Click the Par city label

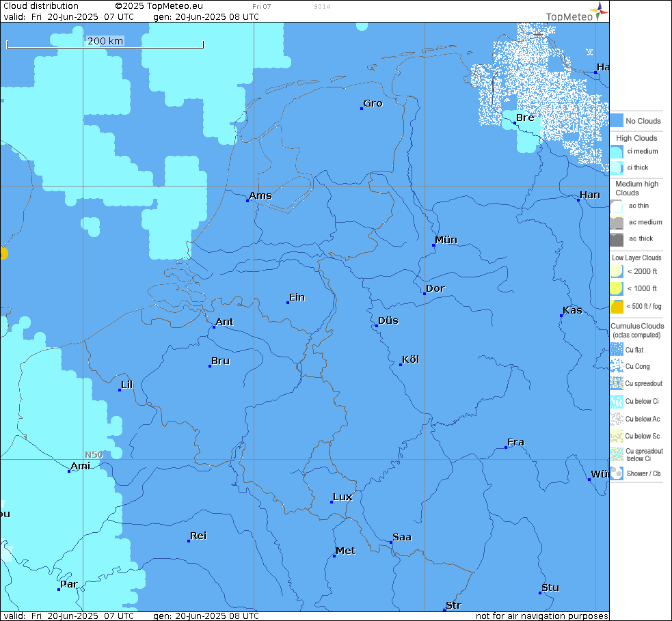pos(68,584)
